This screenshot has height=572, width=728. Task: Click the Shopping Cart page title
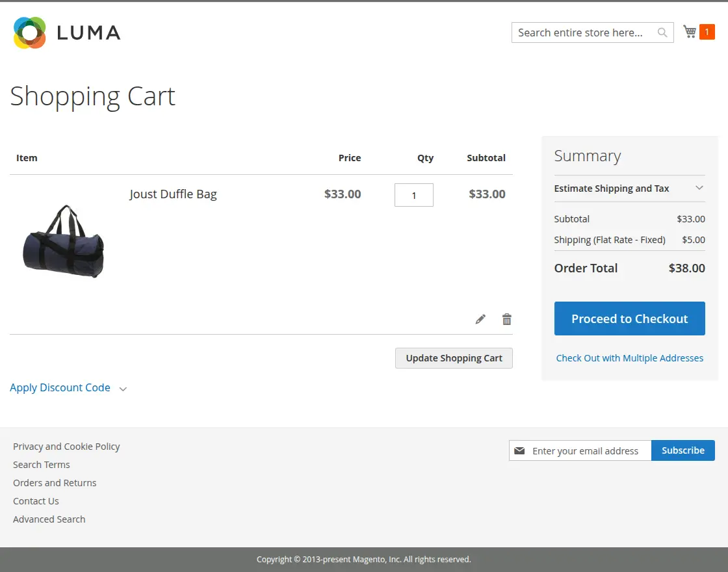(92, 97)
